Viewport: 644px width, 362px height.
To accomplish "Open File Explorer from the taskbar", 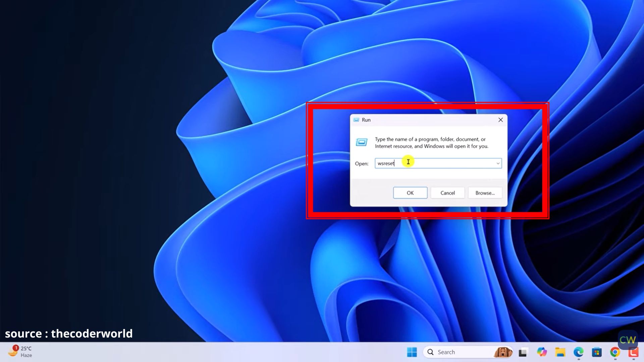I will click(x=560, y=352).
